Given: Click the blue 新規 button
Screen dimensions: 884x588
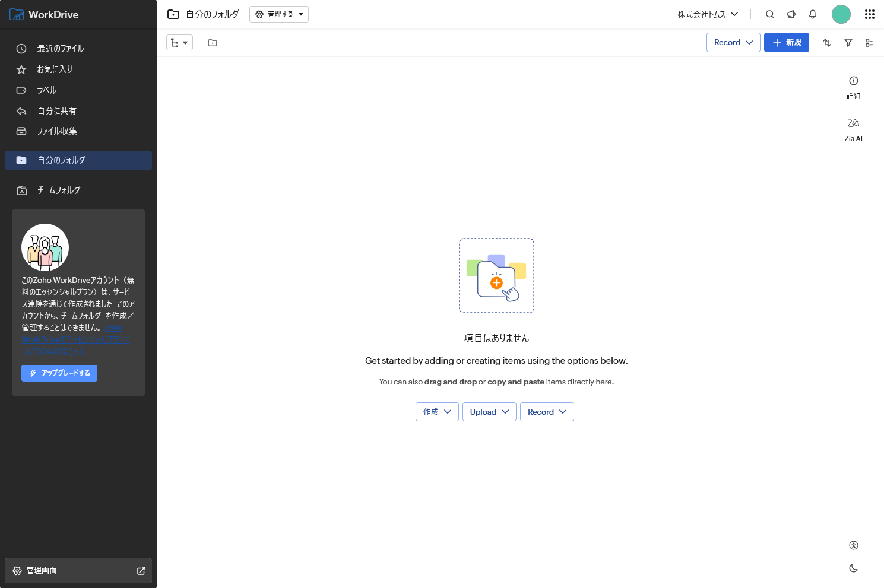Looking at the screenshot, I should coord(786,43).
